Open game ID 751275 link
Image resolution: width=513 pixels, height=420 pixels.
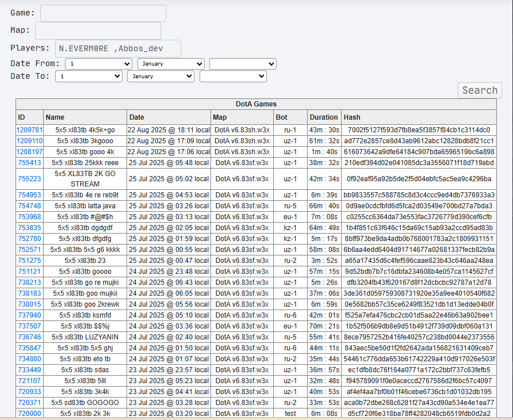tap(29, 261)
